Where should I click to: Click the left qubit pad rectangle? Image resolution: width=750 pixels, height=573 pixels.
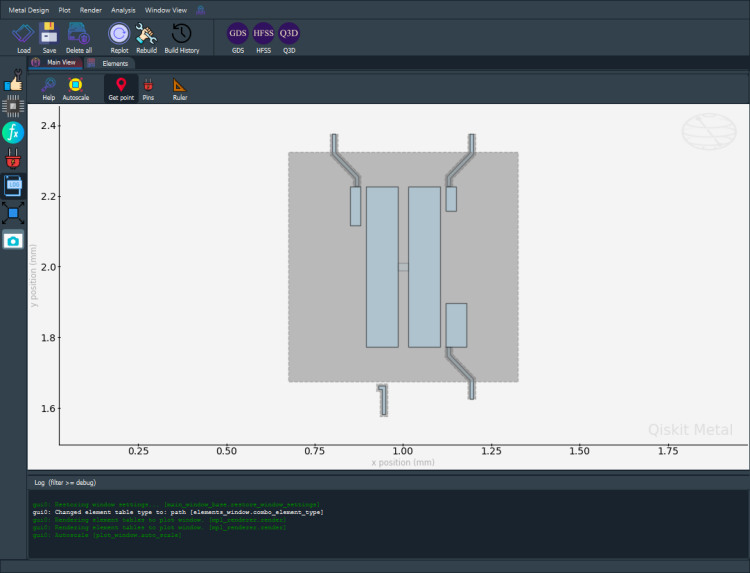tap(382, 267)
